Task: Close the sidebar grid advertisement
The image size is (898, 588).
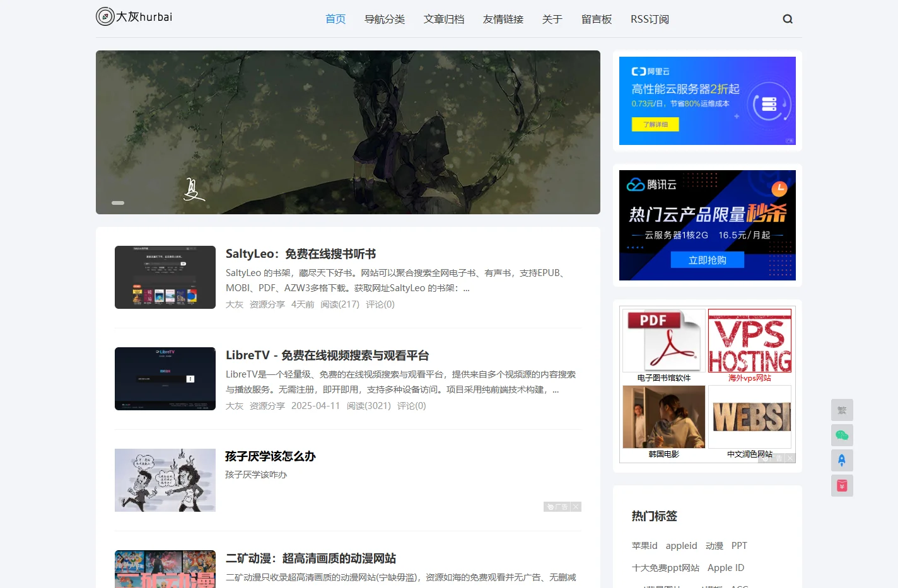Action: point(790,458)
